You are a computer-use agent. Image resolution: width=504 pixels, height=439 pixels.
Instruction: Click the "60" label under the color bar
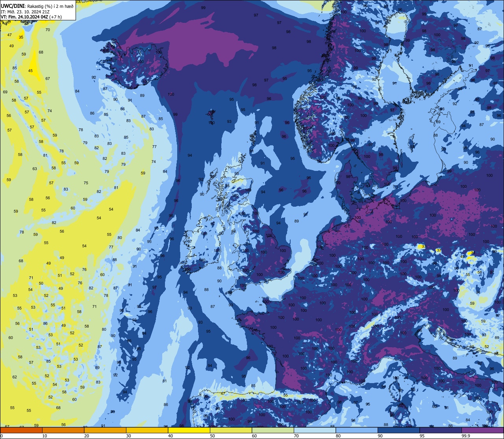(x=254, y=436)
